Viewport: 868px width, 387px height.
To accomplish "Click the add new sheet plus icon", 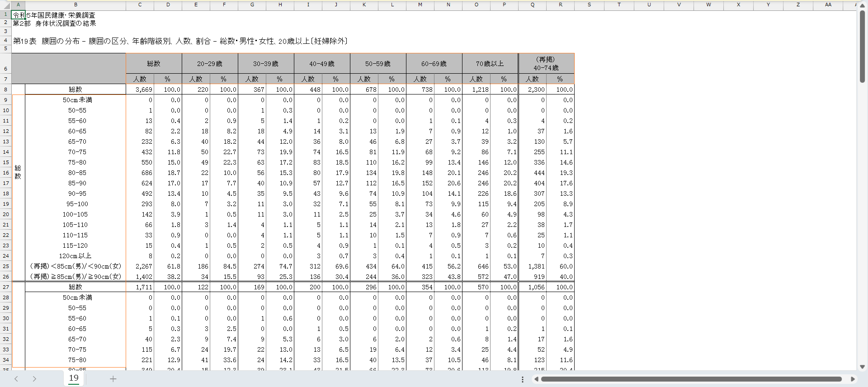I will pos(113,379).
